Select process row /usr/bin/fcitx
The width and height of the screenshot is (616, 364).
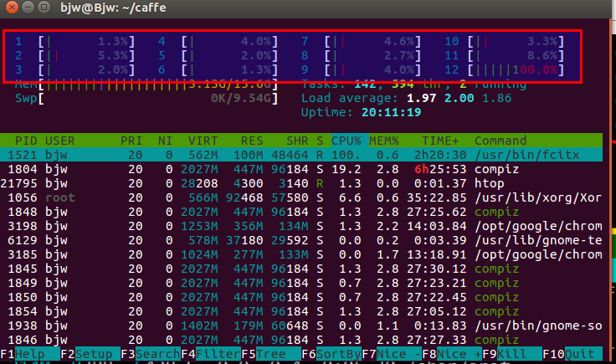point(301,155)
